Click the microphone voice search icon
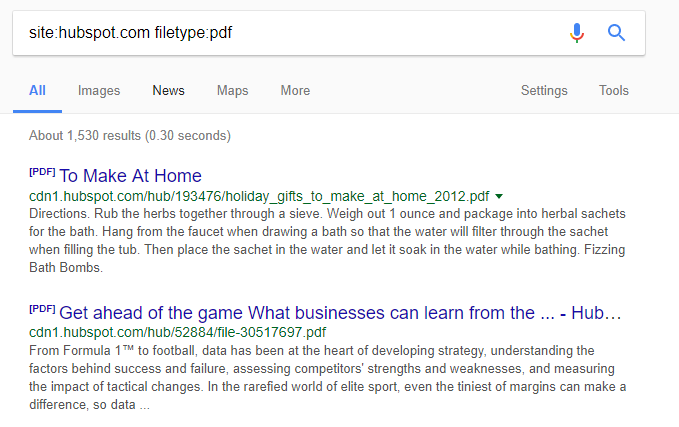This screenshot has height=427, width=679. point(576,33)
